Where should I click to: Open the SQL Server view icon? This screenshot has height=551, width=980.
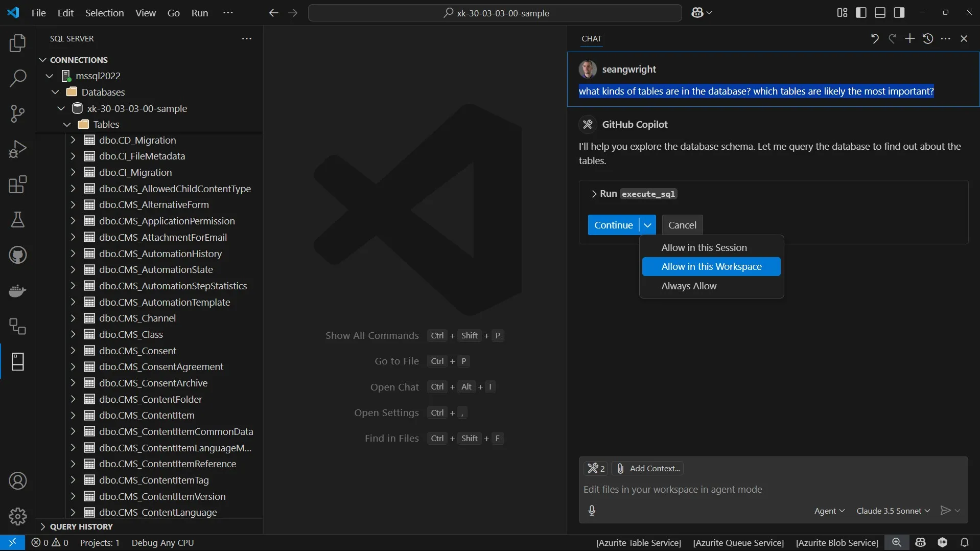18,361
